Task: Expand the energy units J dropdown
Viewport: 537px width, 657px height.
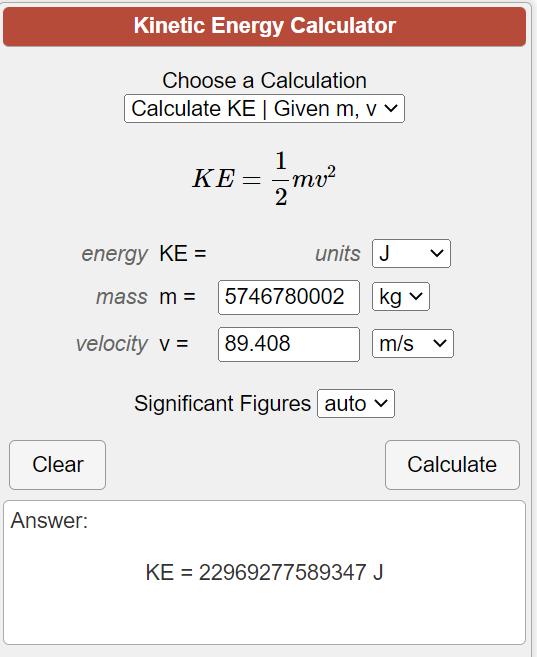Action: coord(411,253)
